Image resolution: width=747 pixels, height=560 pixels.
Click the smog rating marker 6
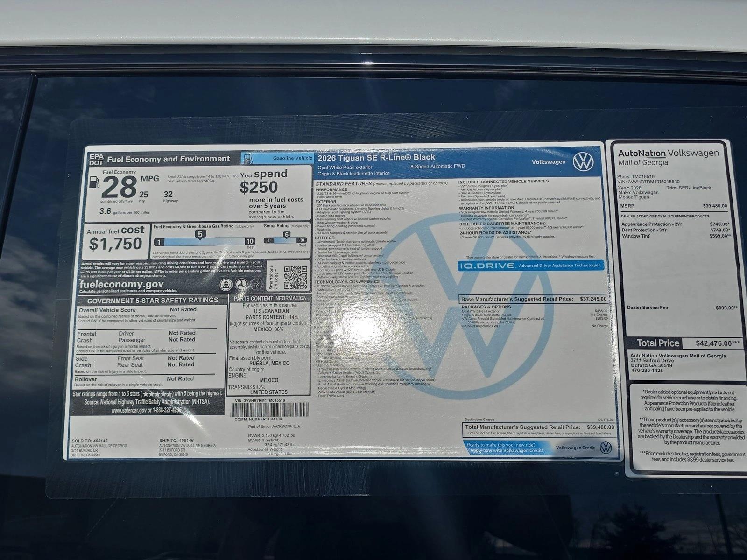[x=286, y=235]
